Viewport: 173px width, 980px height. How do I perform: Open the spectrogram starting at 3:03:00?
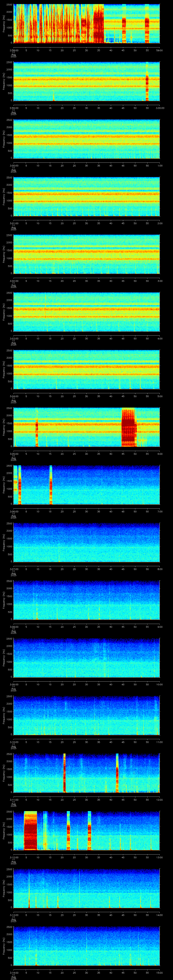pyautogui.click(x=86, y=312)
